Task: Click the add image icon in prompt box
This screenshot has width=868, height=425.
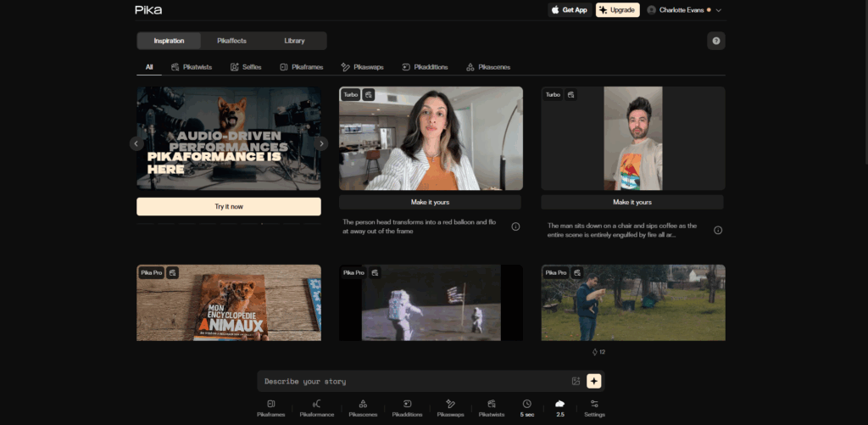Action: point(576,381)
